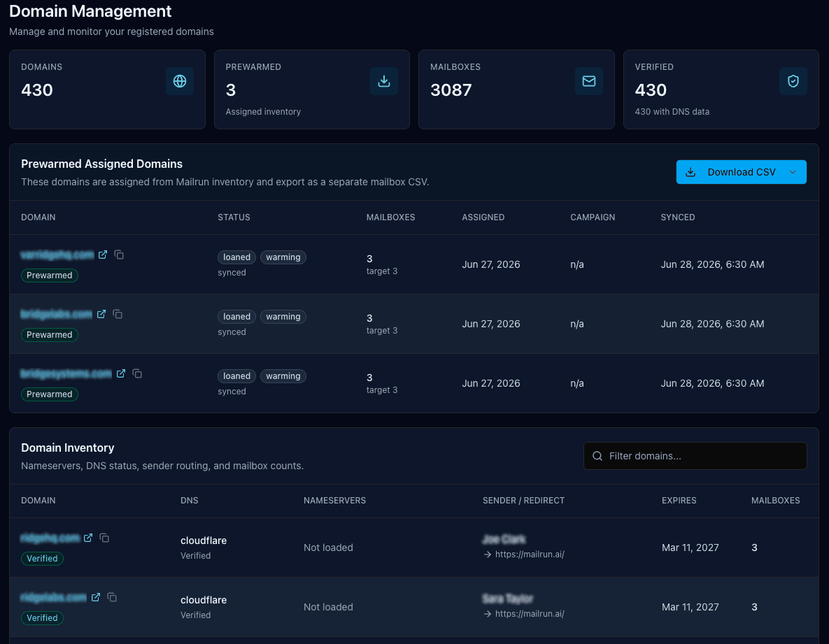The image size is (829, 644).
Task: Open external link for first prewarmed domain
Action: click(x=103, y=255)
